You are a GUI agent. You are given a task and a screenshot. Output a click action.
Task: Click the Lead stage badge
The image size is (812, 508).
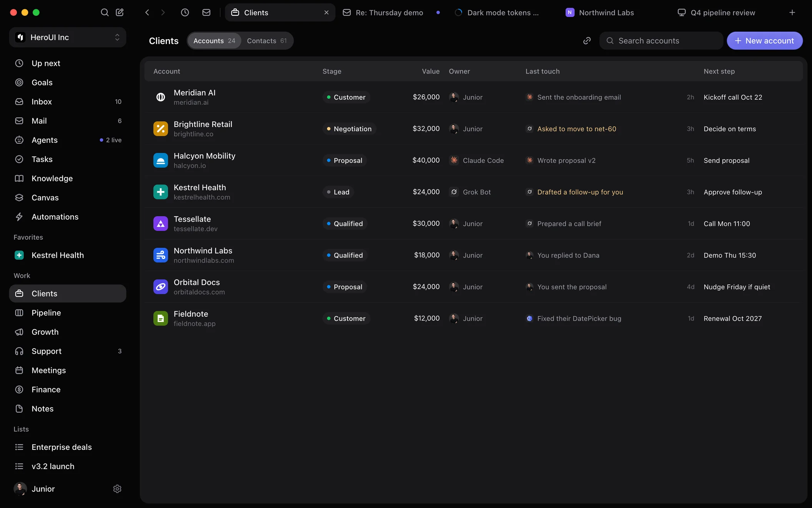pyautogui.click(x=338, y=192)
